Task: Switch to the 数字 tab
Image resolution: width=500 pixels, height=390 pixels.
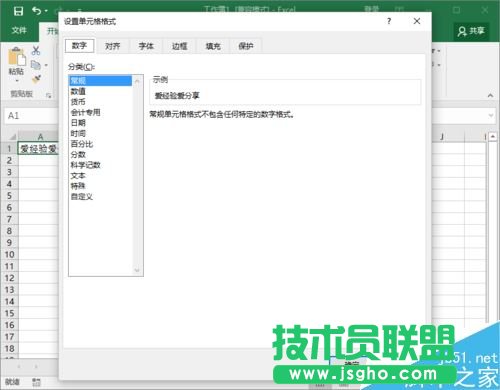Action: (x=80, y=46)
